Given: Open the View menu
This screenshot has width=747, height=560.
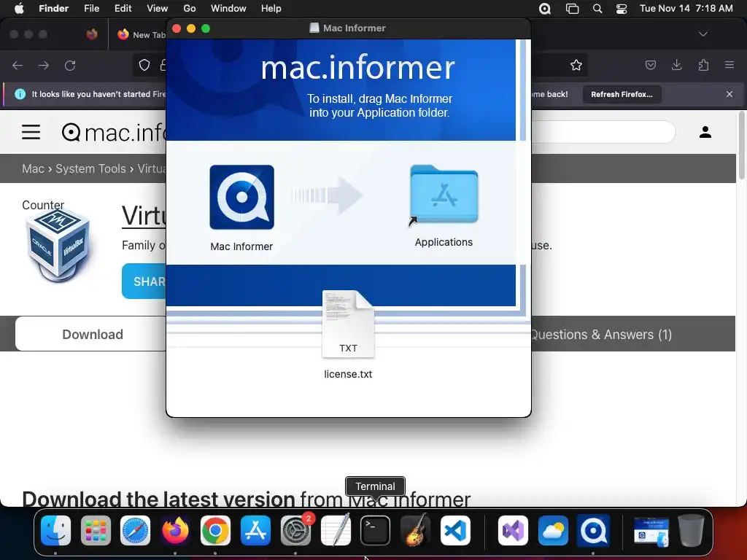Looking at the screenshot, I should tap(158, 9).
